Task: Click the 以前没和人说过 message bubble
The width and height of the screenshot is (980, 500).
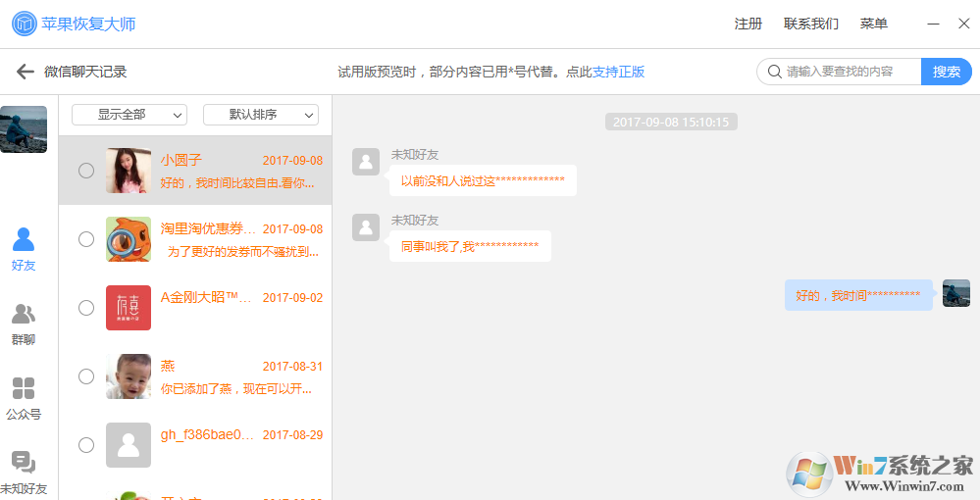Action: coord(483,180)
